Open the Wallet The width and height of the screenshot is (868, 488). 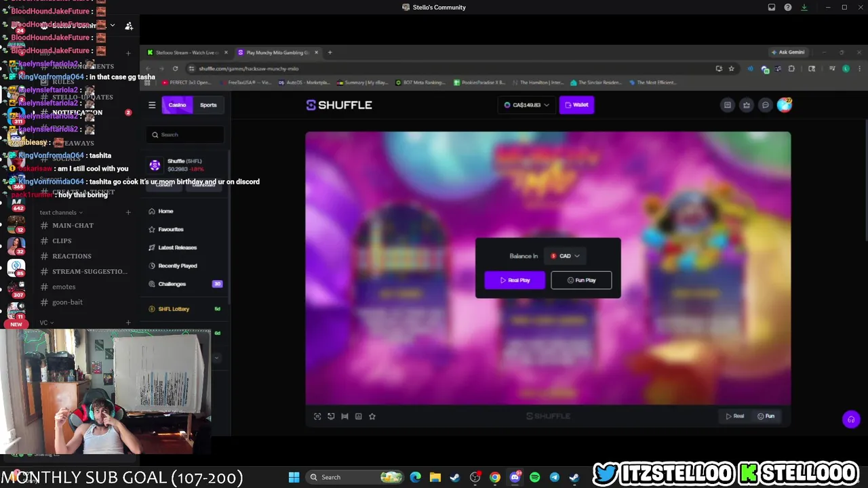tap(576, 105)
